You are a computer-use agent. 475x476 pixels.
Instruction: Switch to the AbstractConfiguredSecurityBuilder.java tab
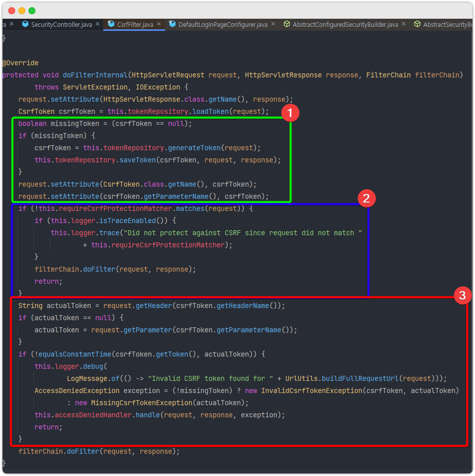344,23
